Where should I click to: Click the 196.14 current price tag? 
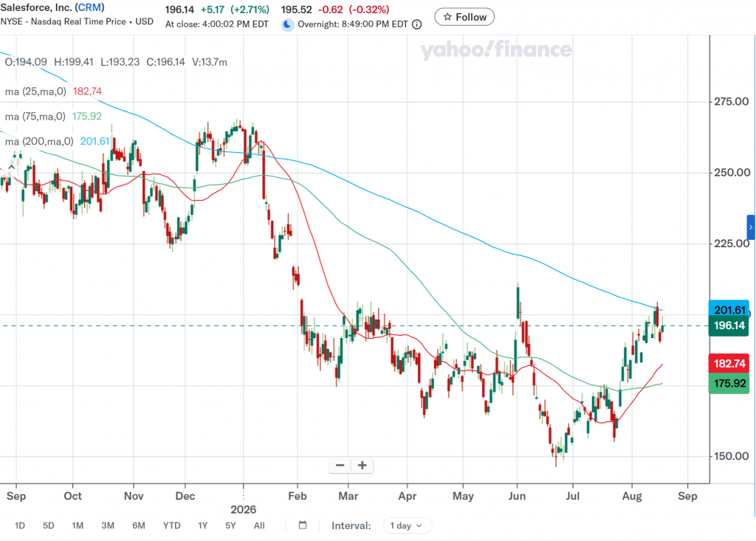(729, 325)
